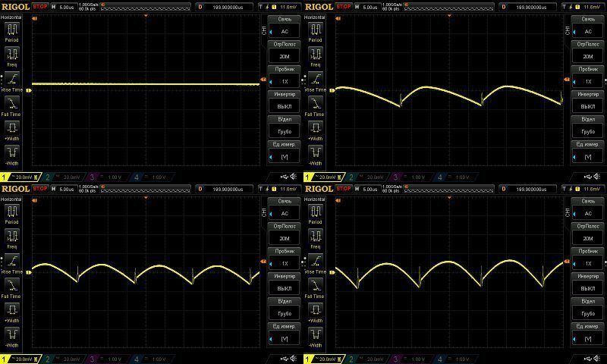This screenshot has width=607, height=364.
Task: Select channel 2 tab in top-left scope
Action: pyautogui.click(x=64, y=177)
